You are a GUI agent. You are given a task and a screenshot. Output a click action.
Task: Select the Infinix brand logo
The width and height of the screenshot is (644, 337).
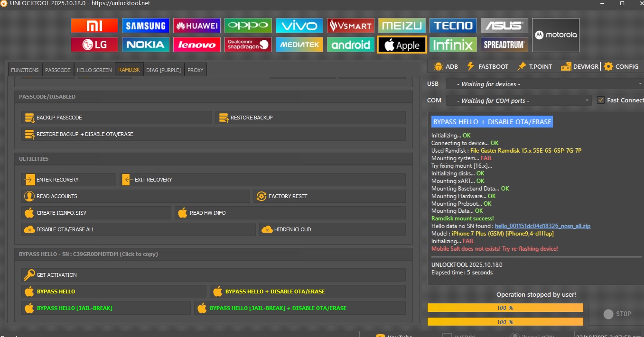tap(453, 45)
